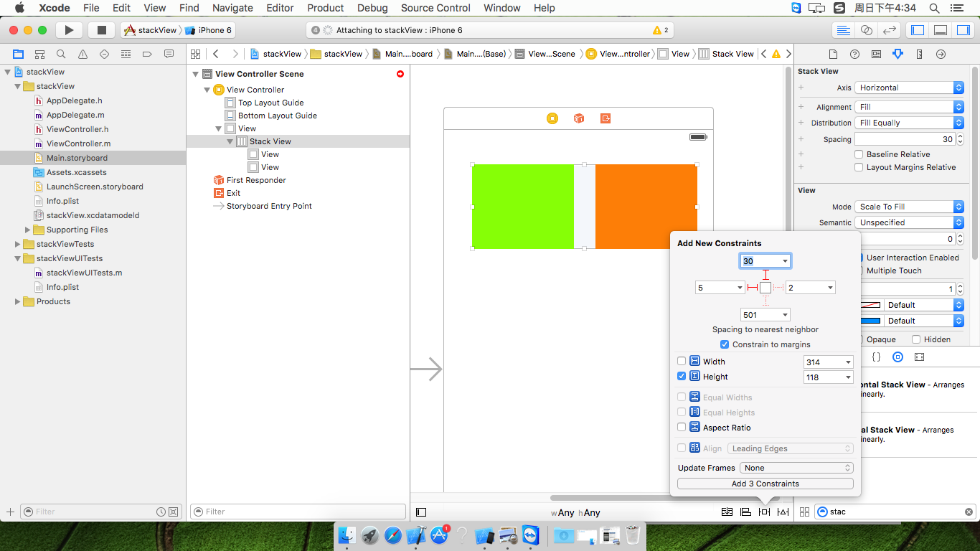Show the Code Snippet library braces icon

coord(876,357)
